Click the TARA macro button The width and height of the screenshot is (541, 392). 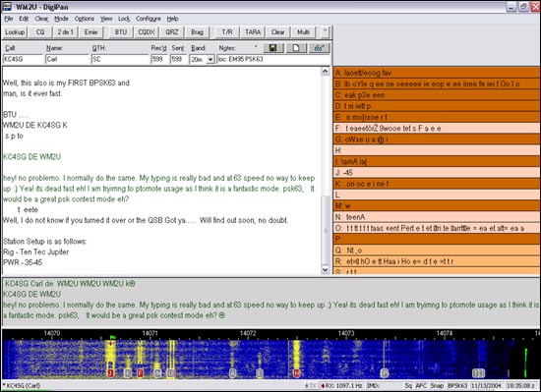(x=253, y=32)
